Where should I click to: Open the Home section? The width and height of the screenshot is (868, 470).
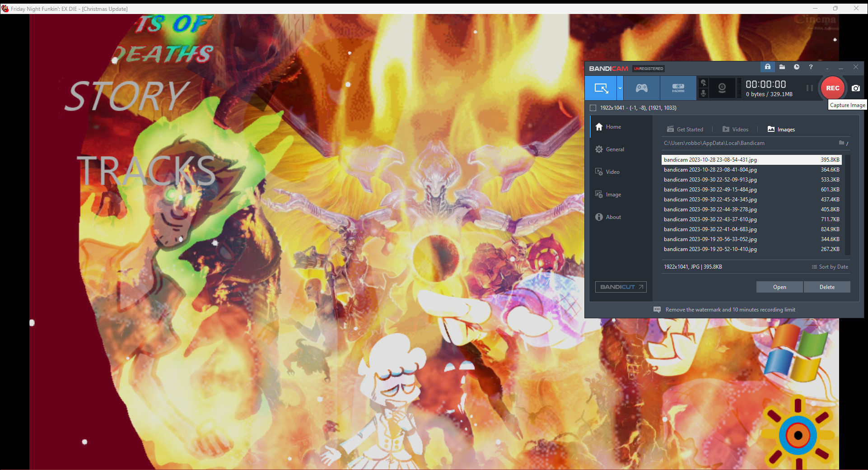[x=621, y=127]
